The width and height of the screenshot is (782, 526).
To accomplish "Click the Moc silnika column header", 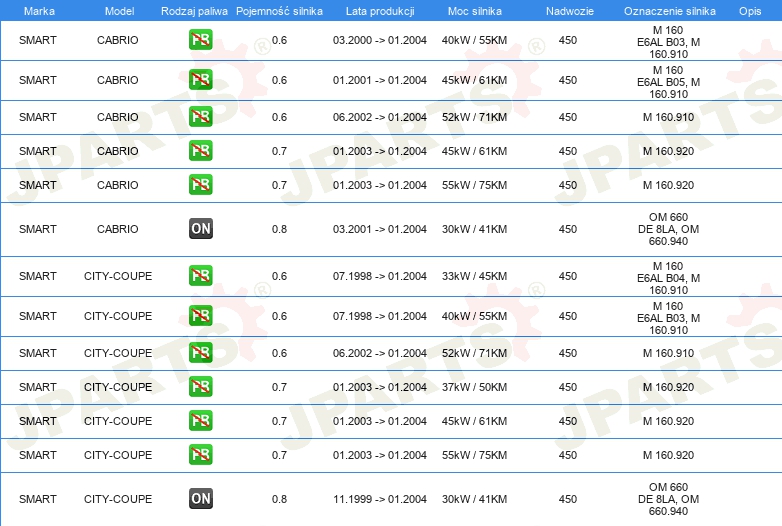I will (x=474, y=10).
